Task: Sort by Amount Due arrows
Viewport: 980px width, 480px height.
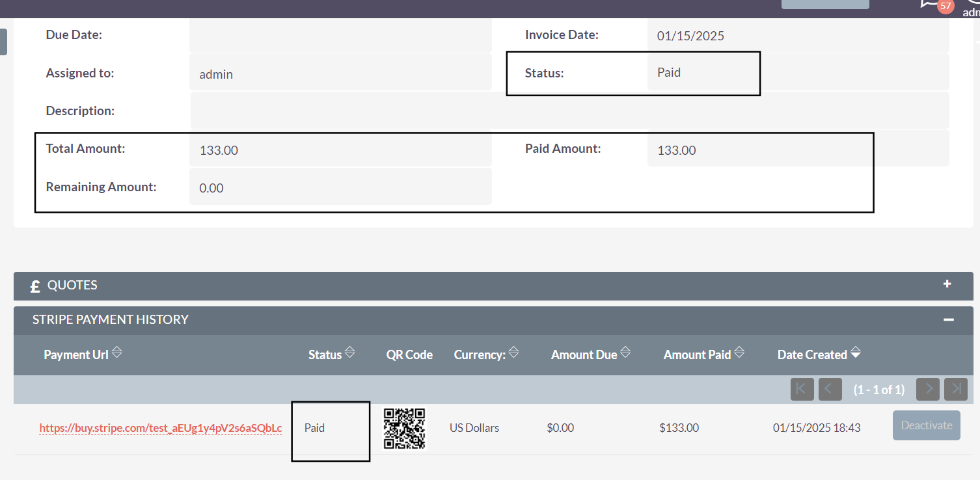Action: point(625,353)
